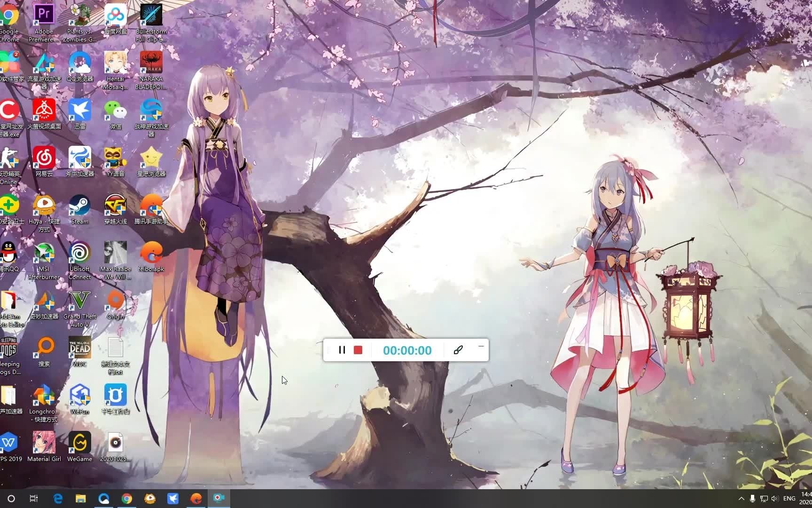Image resolution: width=812 pixels, height=508 pixels.
Task: Open the recorder's annotation pen tool
Action: point(458,350)
